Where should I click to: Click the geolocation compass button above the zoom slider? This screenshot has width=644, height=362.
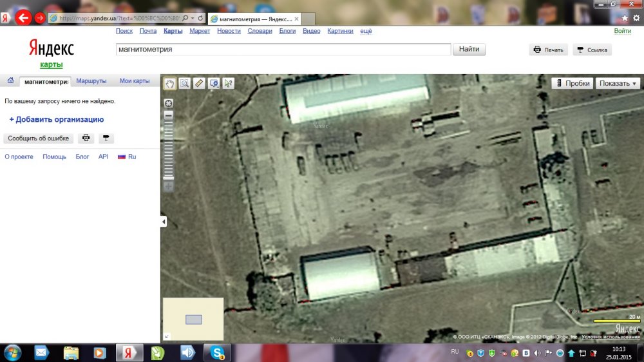coord(169,103)
